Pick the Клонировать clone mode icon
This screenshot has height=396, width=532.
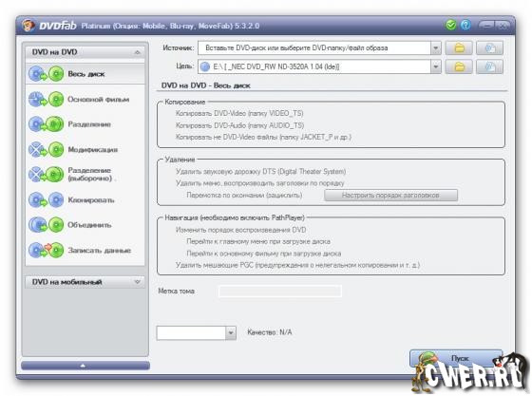(47, 199)
